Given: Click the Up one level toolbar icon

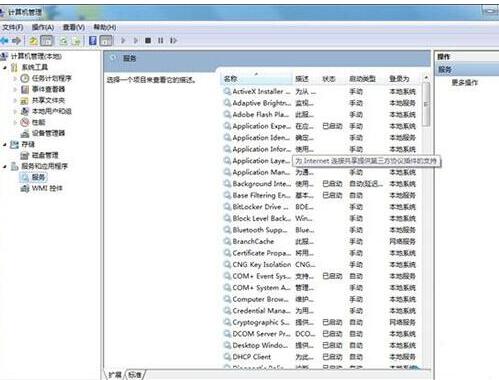Looking at the screenshot, I should pyautogui.click(x=33, y=41).
